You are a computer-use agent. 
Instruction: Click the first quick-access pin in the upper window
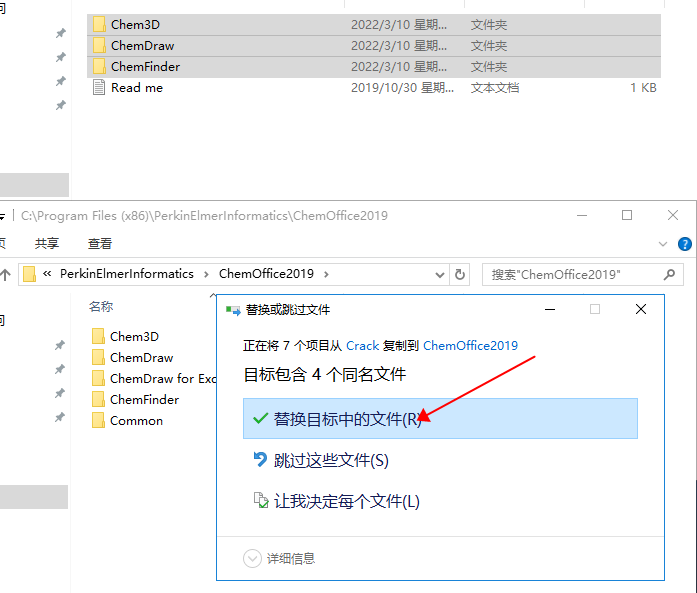(x=60, y=33)
